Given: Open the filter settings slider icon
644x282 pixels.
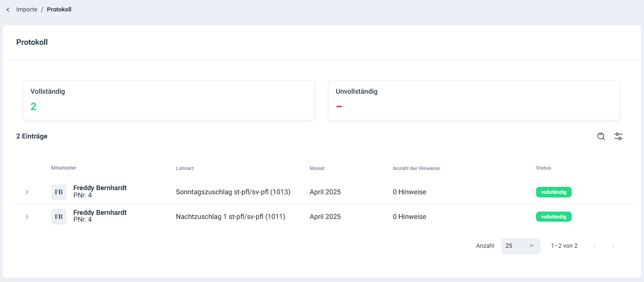Looking at the screenshot, I should 618,136.
